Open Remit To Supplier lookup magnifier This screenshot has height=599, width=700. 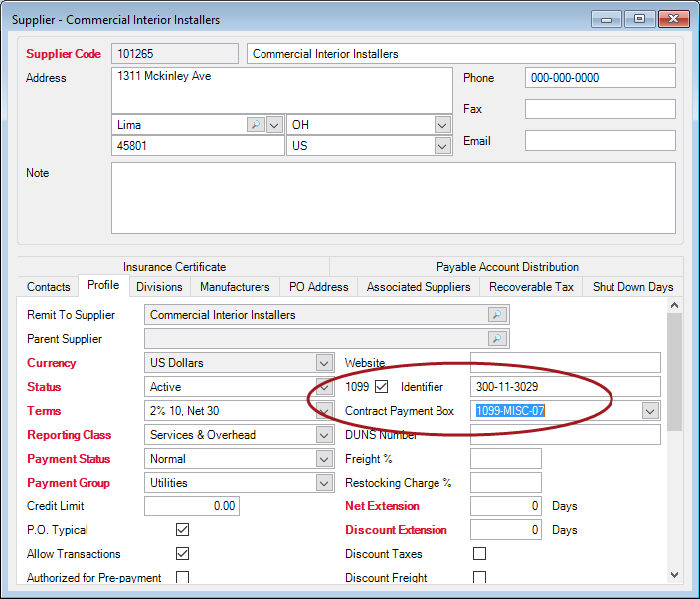point(497,314)
